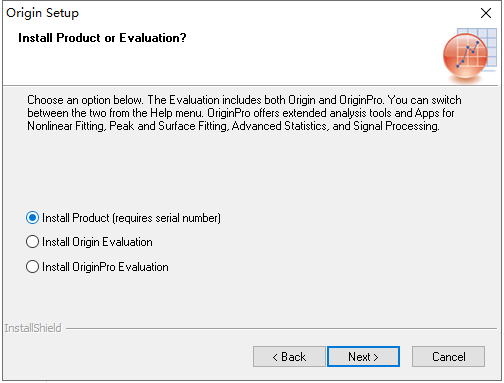Click the 'Install Origin Evaluation' label text
504x383 pixels.
[x=97, y=242]
